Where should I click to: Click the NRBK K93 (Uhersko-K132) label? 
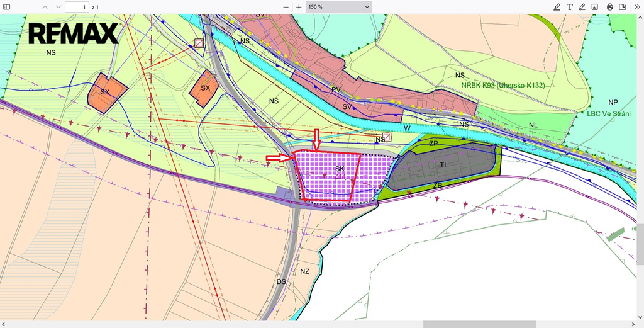pyautogui.click(x=502, y=85)
